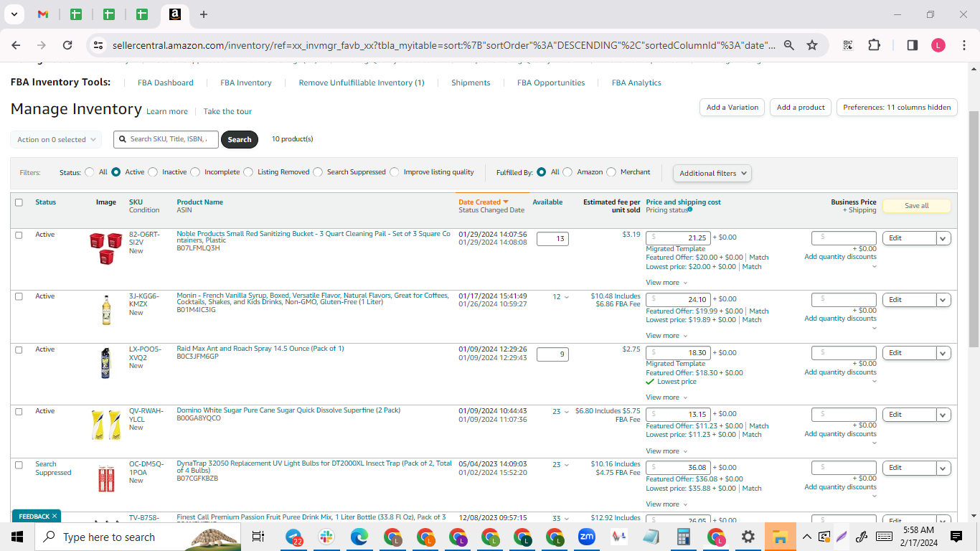The image size is (980, 551).
Task: Click the Add a product button
Action: [x=801, y=108]
